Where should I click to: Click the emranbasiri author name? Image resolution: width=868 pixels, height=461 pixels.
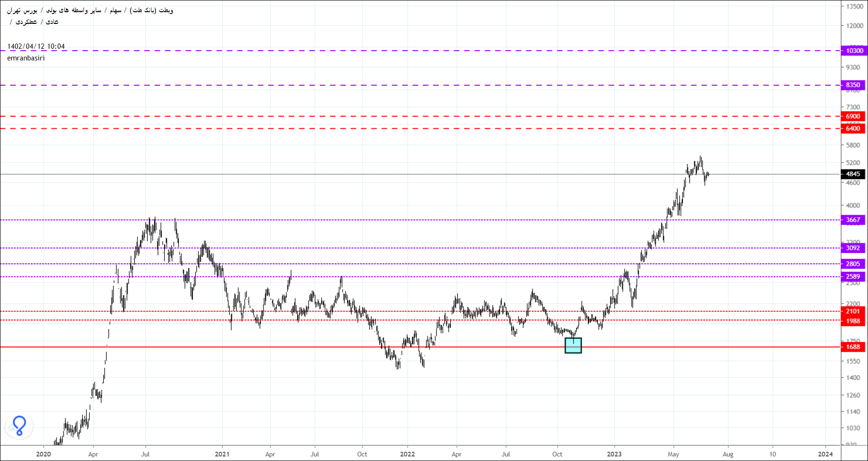coord(26,58)
